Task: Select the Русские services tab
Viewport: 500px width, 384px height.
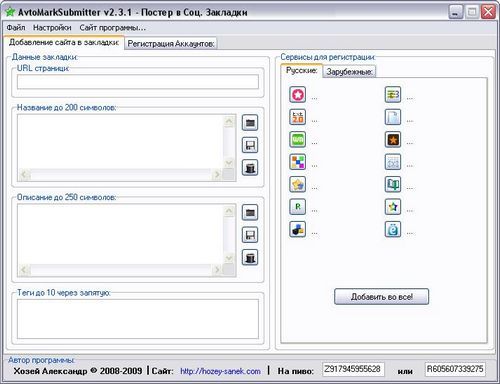Action: [302, 70]
